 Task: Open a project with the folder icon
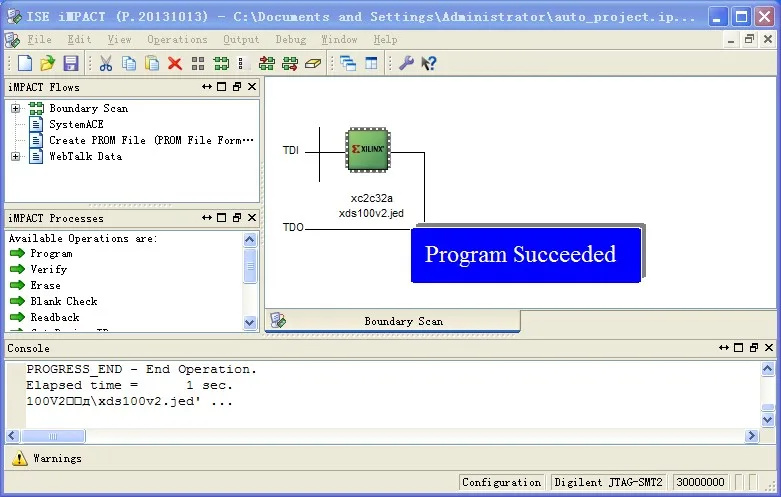tap(48, 63)
